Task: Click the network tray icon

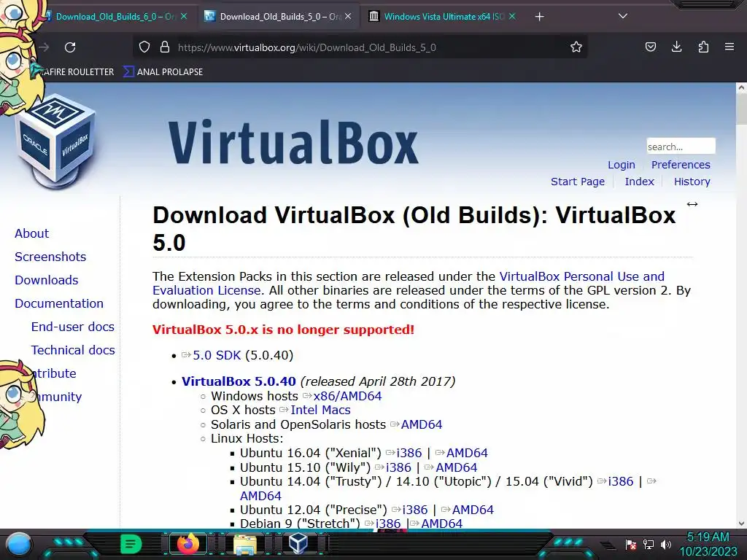Action: pos(649,544)
